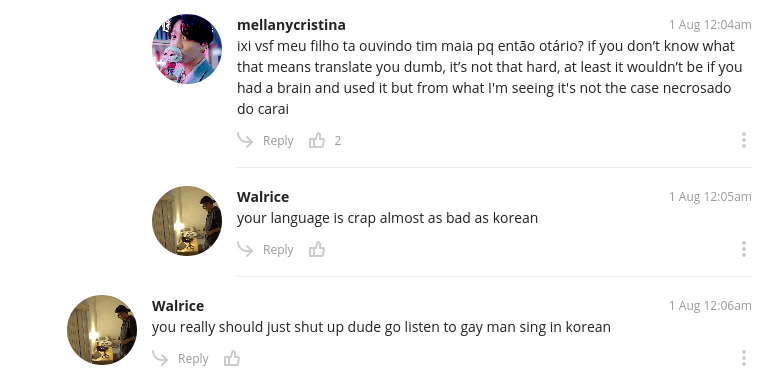This screenshot has width=773, height=385.
Task: Like mellanycristina's comment with thumbs-up icon
Action: 317,140
